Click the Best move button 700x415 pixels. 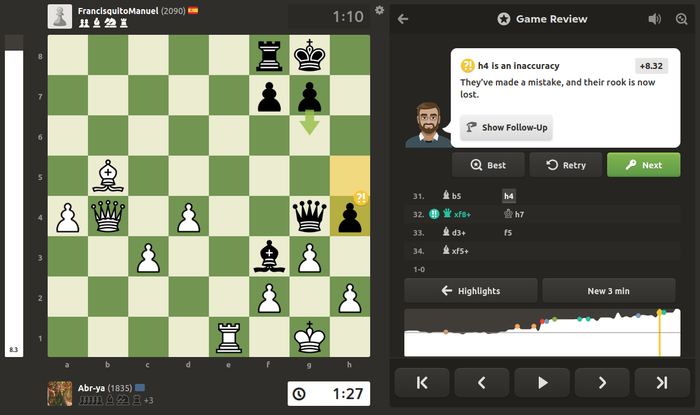point(488,165)
